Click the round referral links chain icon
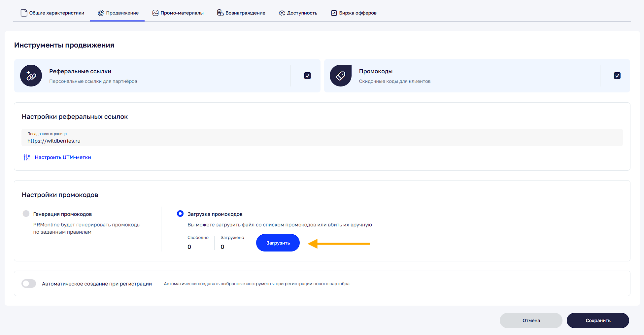Screen dimensions: 644x335 click(x=31, y=76)
